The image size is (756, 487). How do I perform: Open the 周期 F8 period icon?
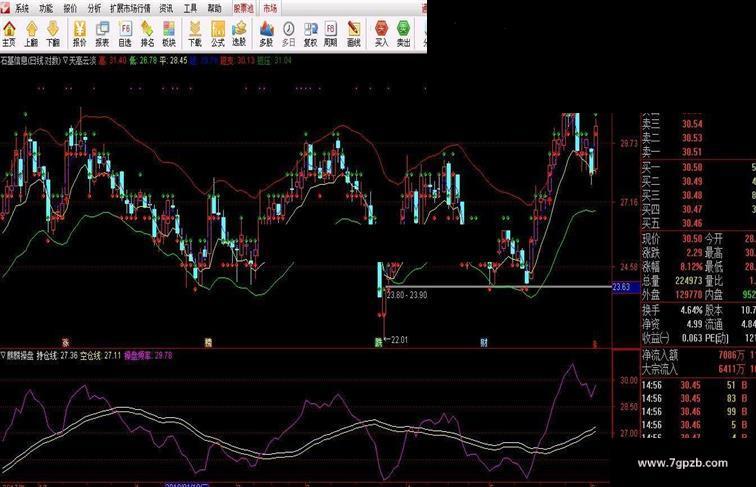[330, 34]
